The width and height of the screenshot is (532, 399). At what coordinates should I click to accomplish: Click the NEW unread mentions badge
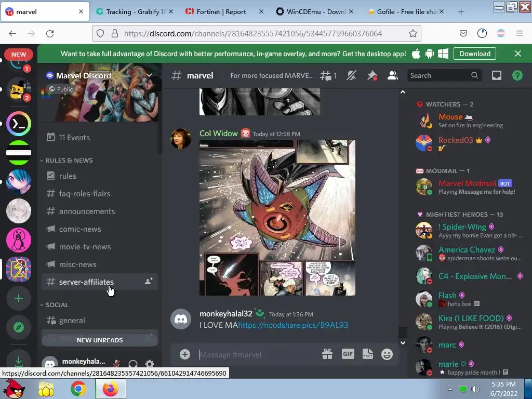(19, 54)
